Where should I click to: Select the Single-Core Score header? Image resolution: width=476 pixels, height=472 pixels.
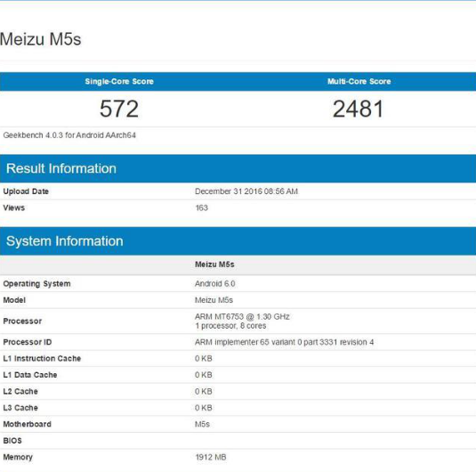[x=119, y=81]
